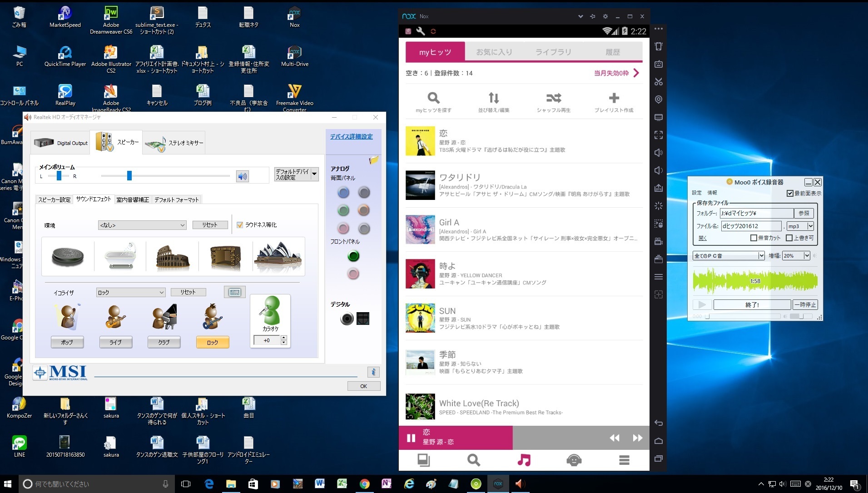Expand 当月失効0枠 chevron
Image resolution: width=868 pixels, height=493 pixels.
(x=636, y=73)
